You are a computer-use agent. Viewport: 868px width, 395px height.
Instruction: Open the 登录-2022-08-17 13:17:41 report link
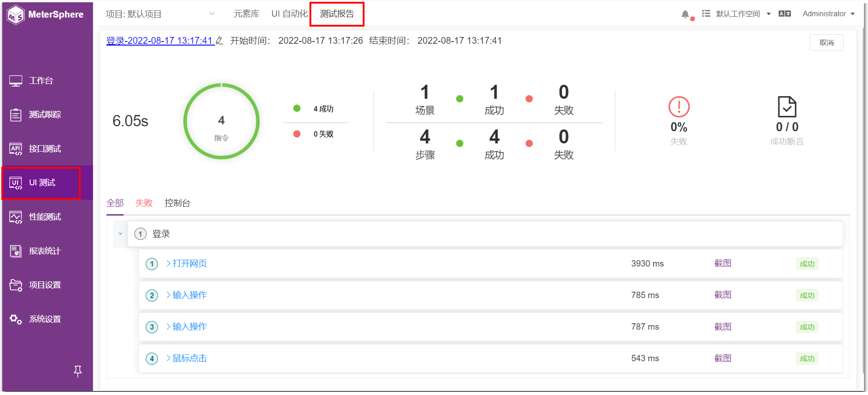tap(160, 41)
